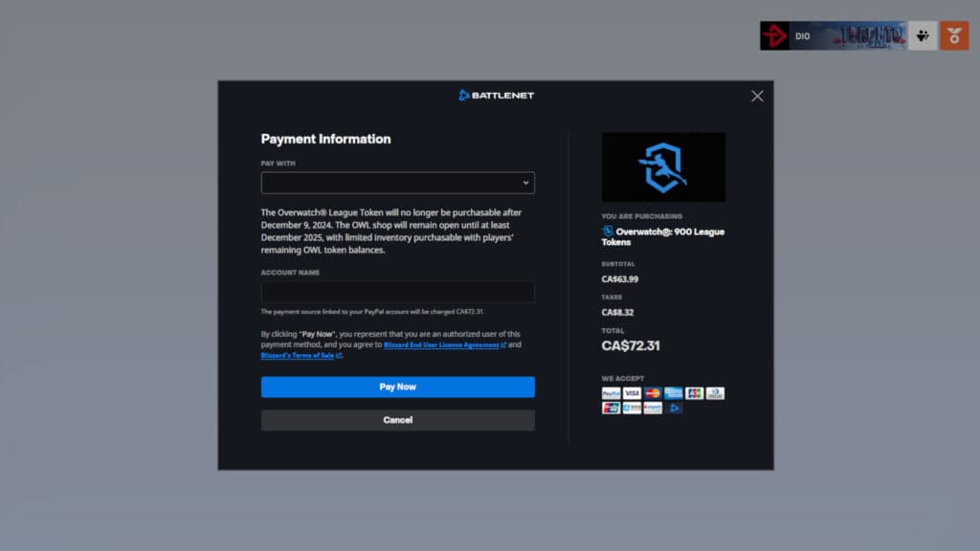Dismiss the payment dialog with the X
The image size is (980, 551).
(757, 96)
